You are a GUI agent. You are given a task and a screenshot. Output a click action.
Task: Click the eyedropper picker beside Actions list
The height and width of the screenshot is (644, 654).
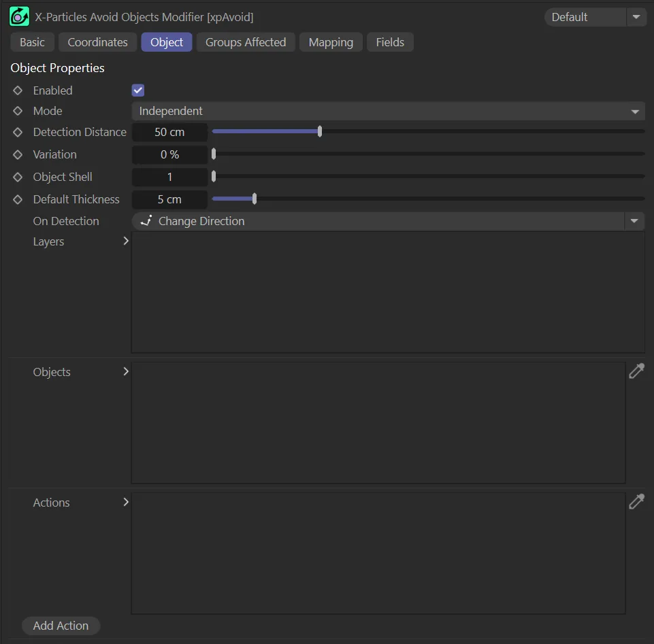click(x=636, y=502)
